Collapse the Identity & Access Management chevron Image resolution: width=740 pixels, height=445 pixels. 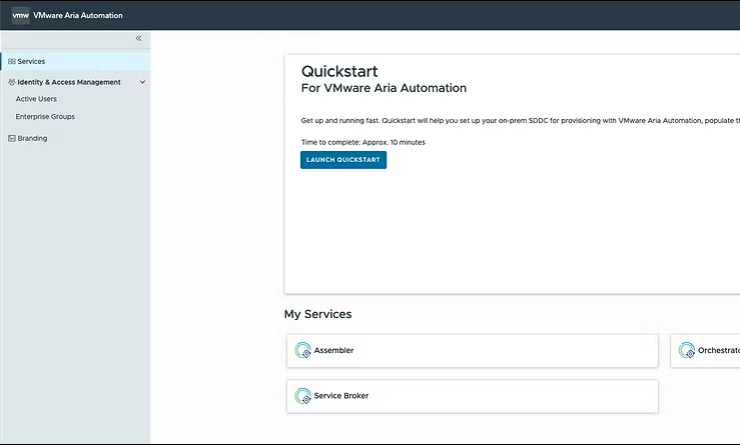point(143,82)
